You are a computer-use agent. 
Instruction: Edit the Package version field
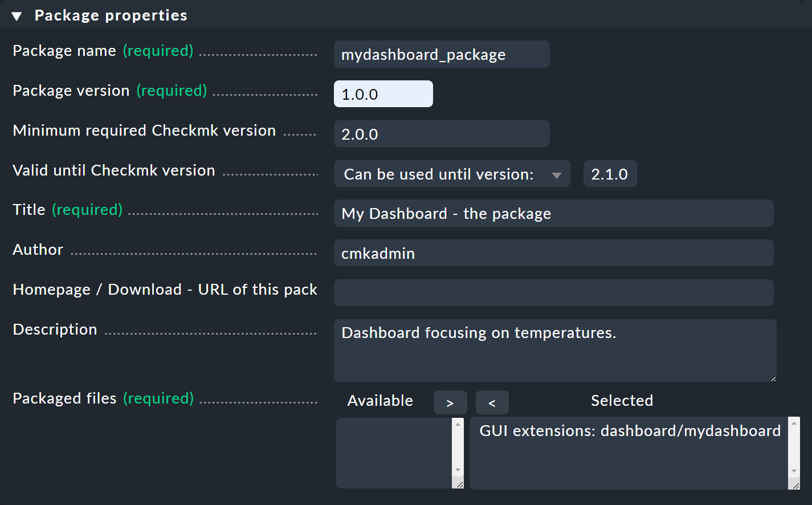(383, 94)
